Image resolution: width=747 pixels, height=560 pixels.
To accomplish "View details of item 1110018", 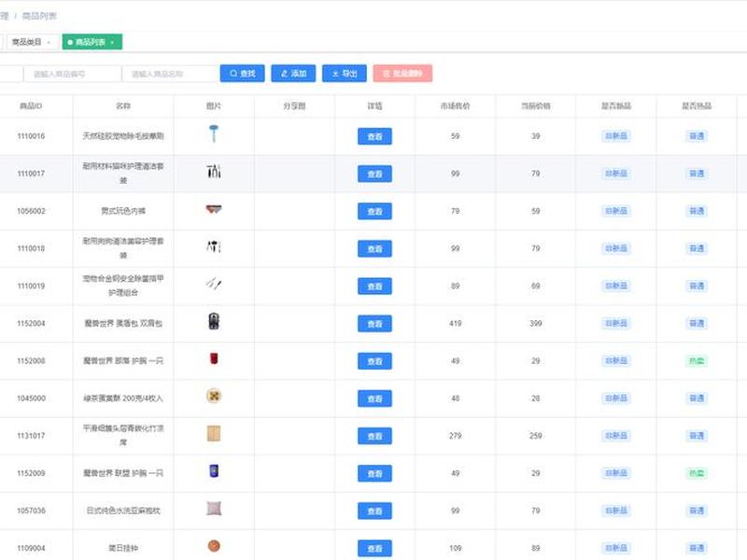I will (x=374, y=249).
